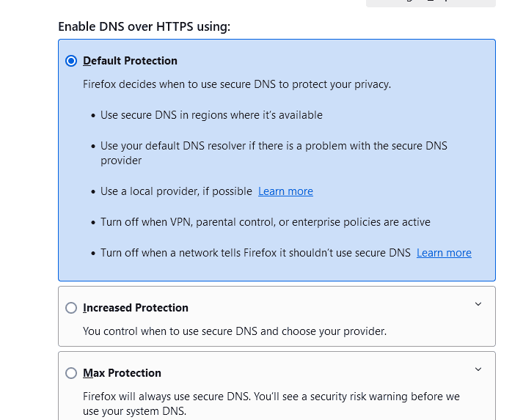Viewport: 512px width, 420px height.
Task: Open Learn more link about local provider
Action: [285, 191]
